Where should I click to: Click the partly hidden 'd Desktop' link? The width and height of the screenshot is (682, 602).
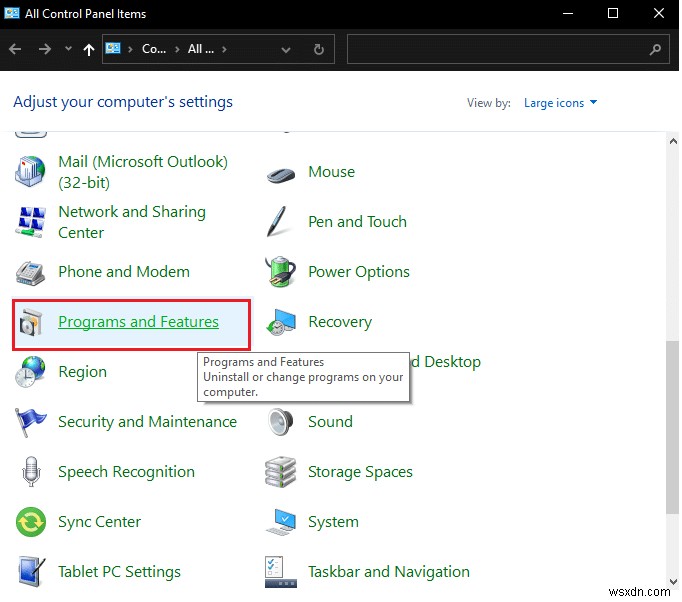point(445,362)
